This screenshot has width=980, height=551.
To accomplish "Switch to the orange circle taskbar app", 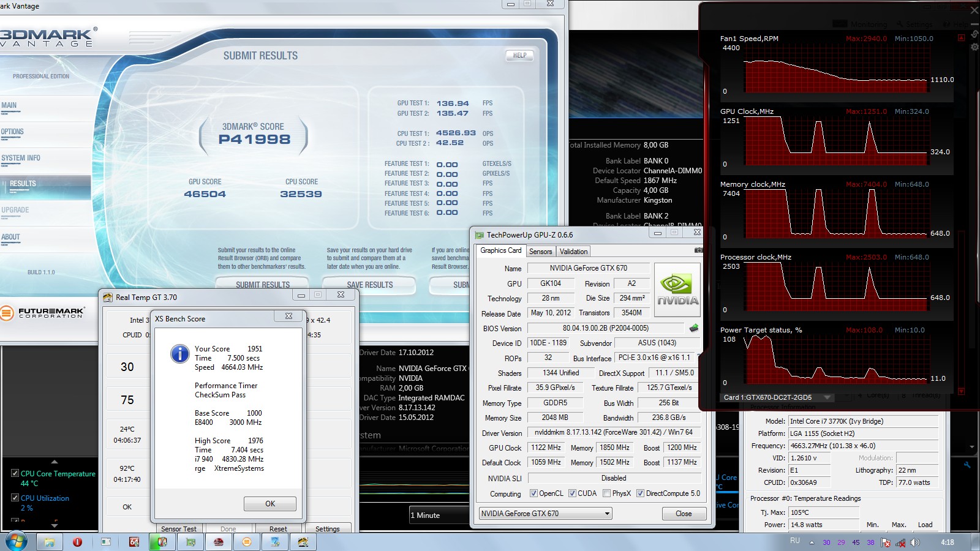I will [x=247, y=542].
